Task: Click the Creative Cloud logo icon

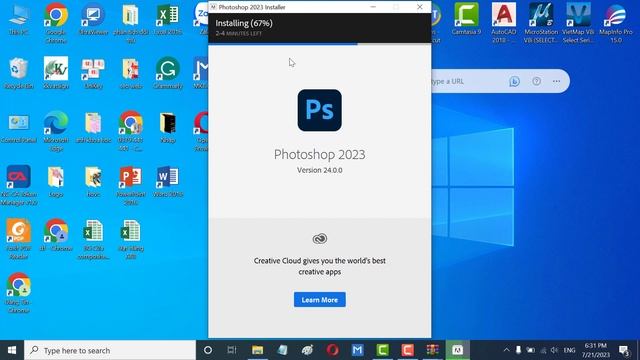Action: click(320, 238)
